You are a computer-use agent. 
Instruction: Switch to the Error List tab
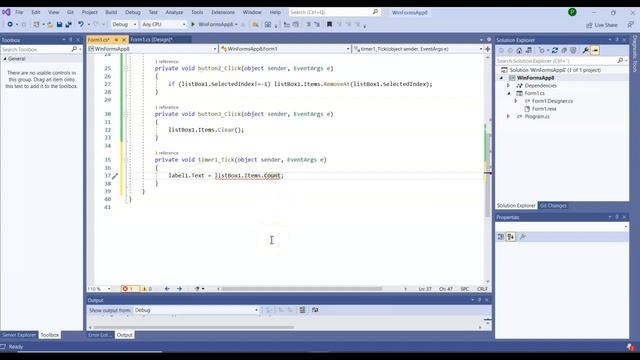(100, 335)
